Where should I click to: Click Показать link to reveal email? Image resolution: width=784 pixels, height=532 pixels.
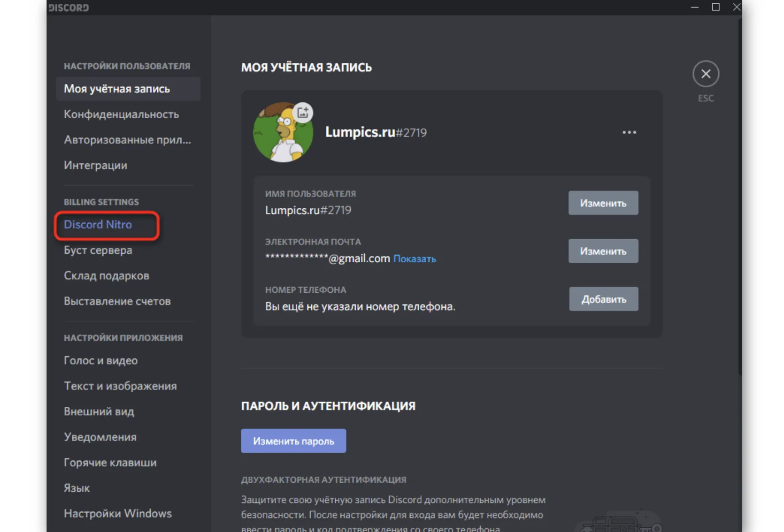pos(415,259)
